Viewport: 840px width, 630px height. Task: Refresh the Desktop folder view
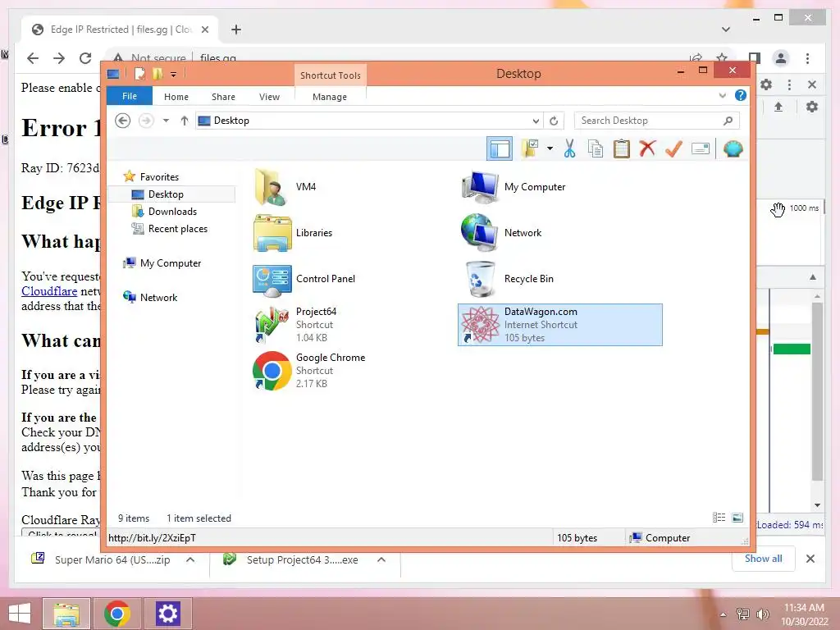[554, 121]
